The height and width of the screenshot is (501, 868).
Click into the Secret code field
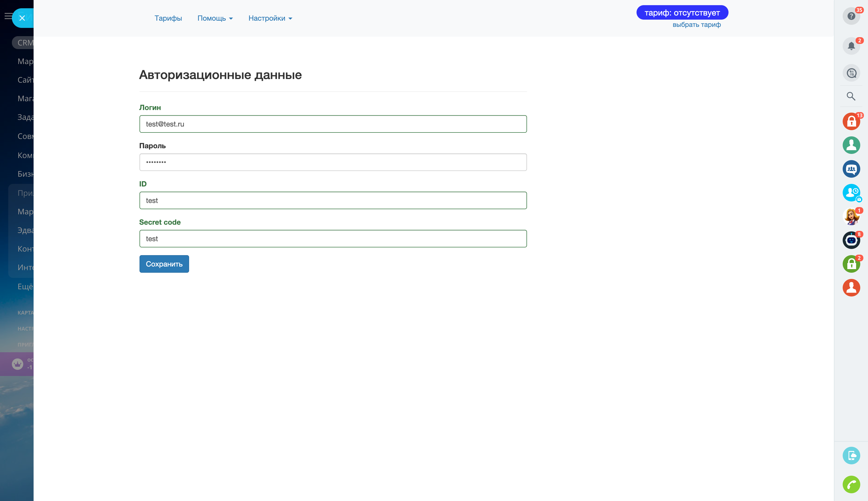click(333, 238)
